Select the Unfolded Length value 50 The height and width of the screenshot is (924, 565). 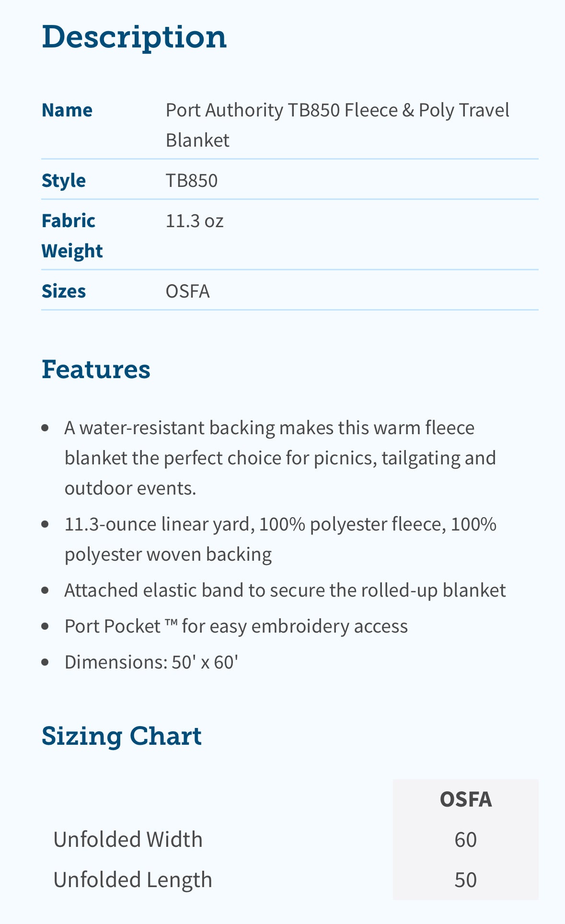point(466,880)
